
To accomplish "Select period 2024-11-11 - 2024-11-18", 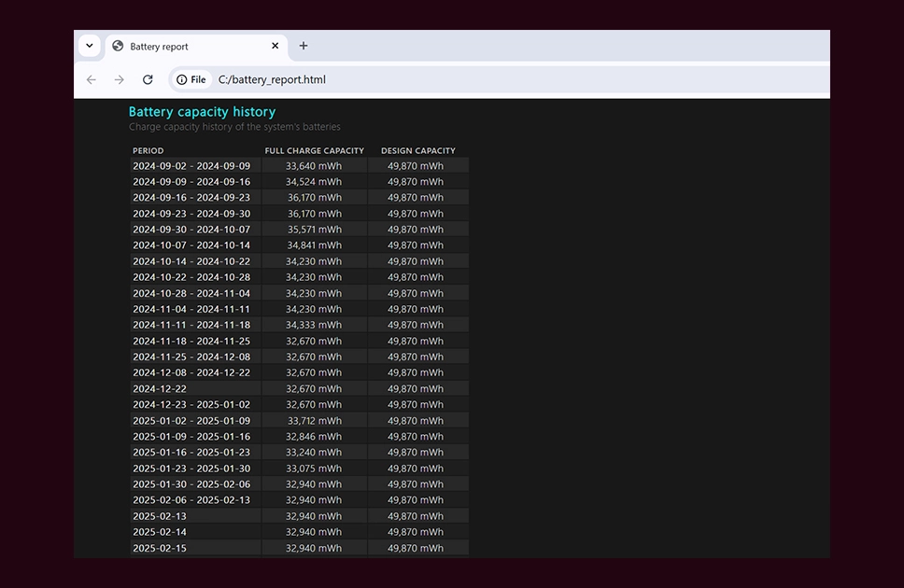I will [x=191, y=325].
